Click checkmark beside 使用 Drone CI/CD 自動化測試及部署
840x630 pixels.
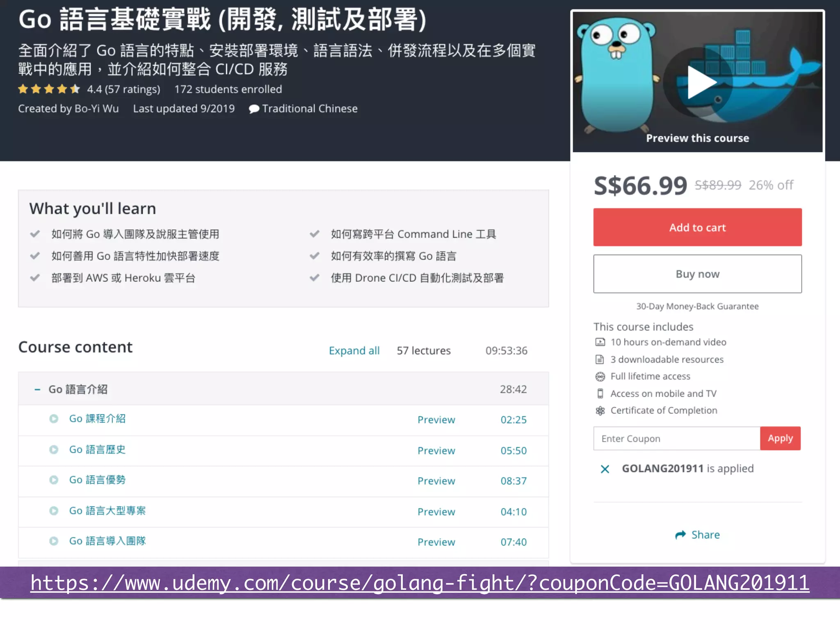pyautogui.click(x=315, y=278)
